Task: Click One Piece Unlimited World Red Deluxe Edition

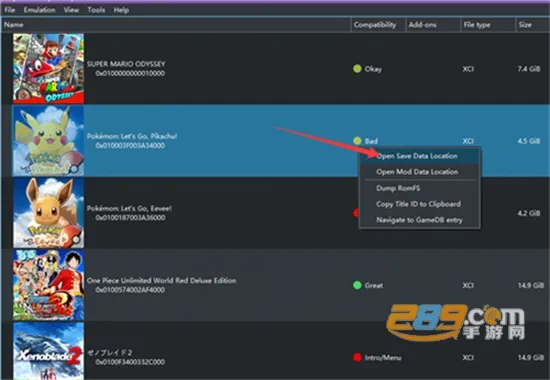Action: (x=161, y=281)
